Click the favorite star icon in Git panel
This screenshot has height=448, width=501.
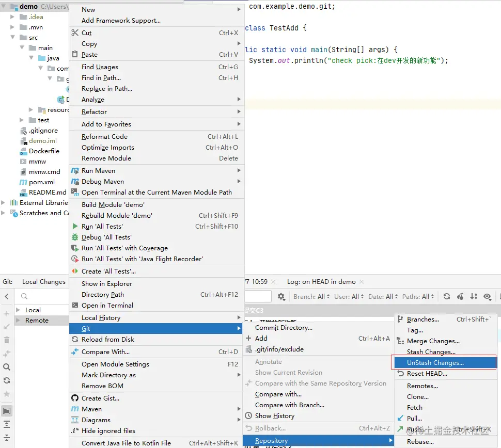(x=7, y=394)
